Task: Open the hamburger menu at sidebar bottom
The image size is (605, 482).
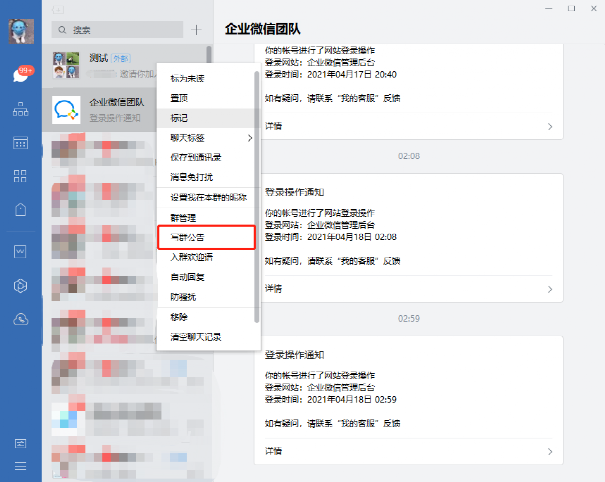Action: [x=20, y=465]
